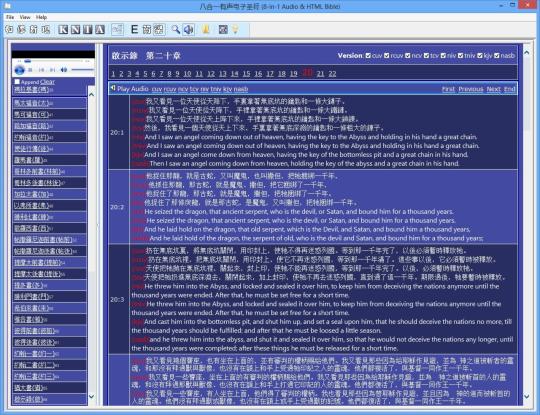This screenshot has width=540, height=415.
Task: Uncheck the kjv version checkbox
Action: click(480, 55)
